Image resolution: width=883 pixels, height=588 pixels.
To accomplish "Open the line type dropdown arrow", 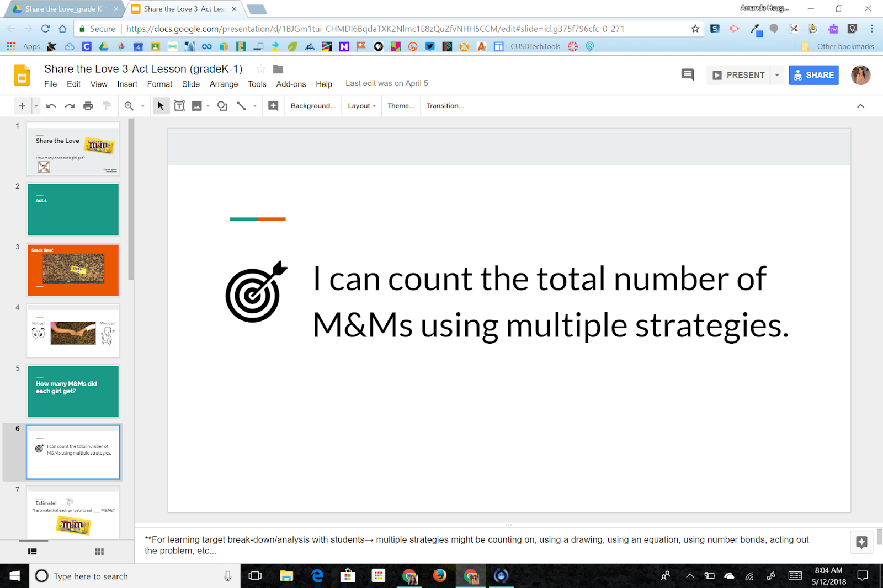I will coord(254,106).
